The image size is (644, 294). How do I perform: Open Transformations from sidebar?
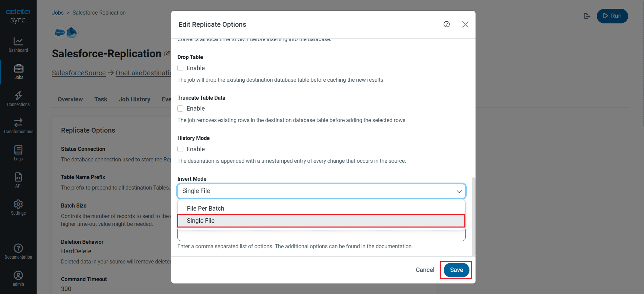(18, 126)
